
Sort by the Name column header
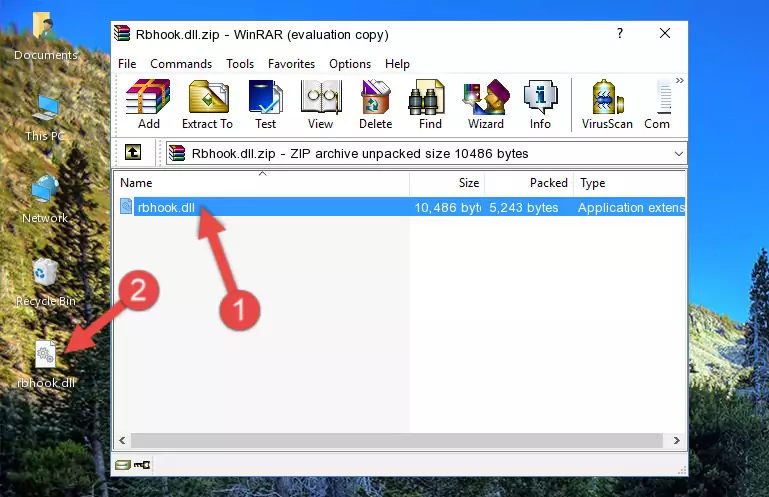point(262,183)
